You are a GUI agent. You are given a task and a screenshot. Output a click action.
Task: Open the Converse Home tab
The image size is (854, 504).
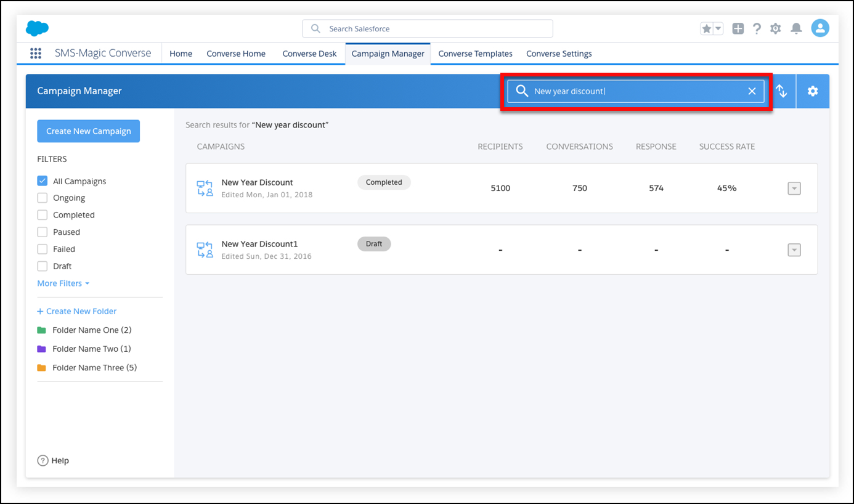click(x=236, y=54)
